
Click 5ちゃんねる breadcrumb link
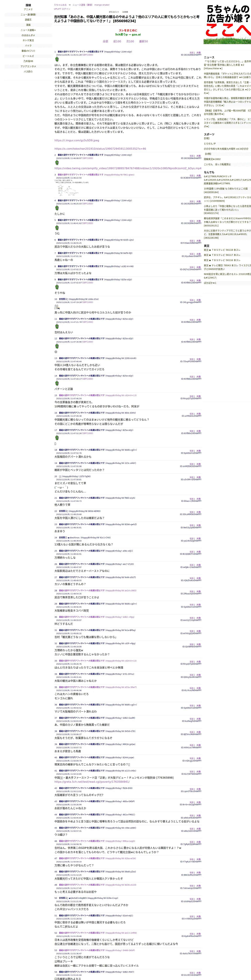coord(60,5)
